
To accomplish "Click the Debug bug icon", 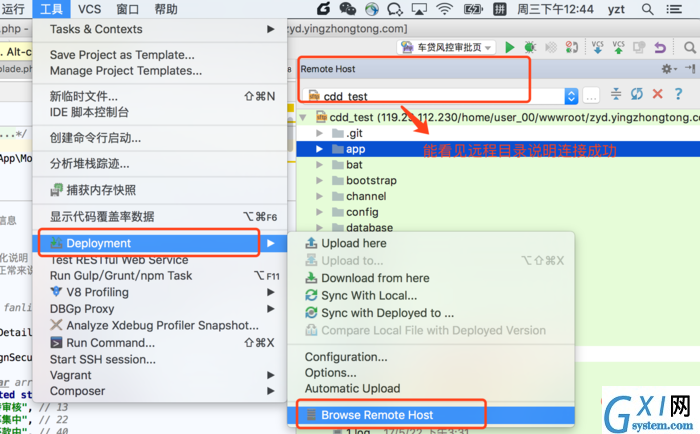I will (x=530, y=47).
